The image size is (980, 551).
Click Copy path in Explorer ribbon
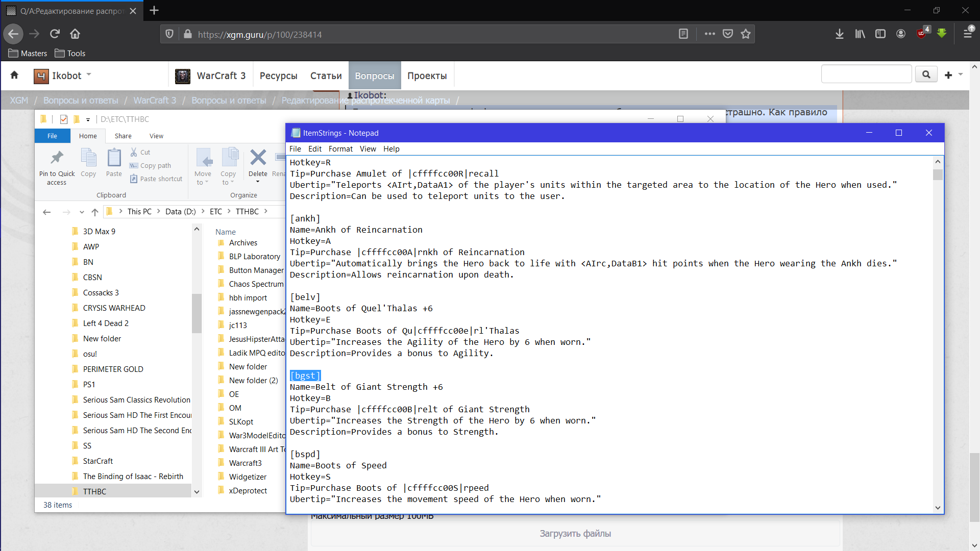[150, 165]
